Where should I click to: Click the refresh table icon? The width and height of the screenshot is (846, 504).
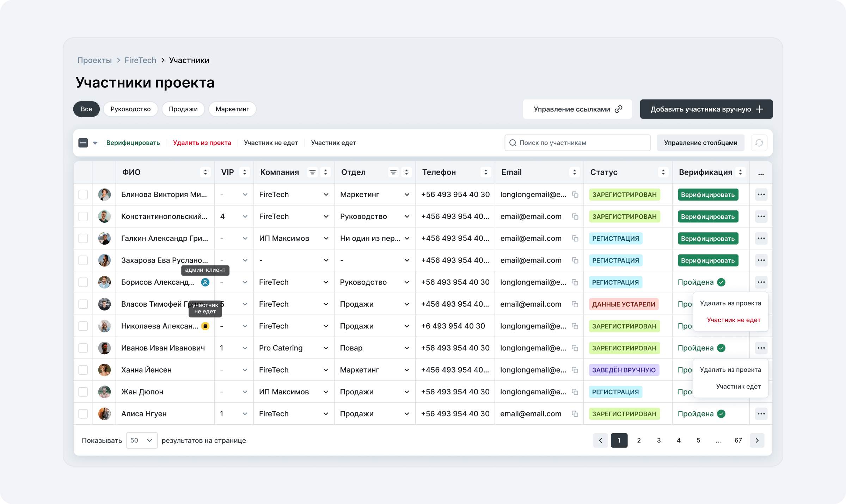pyautogui.click(x=759, y=143)
